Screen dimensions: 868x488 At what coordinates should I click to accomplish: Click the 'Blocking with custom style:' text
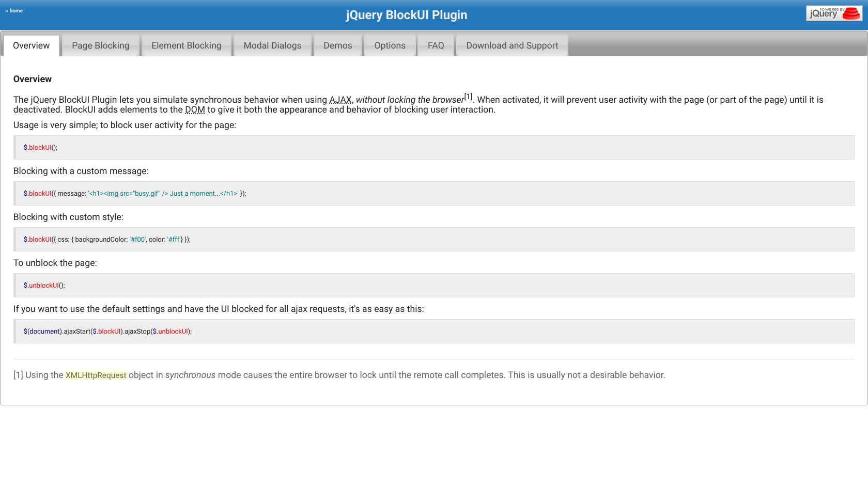(x=68, y=217)
